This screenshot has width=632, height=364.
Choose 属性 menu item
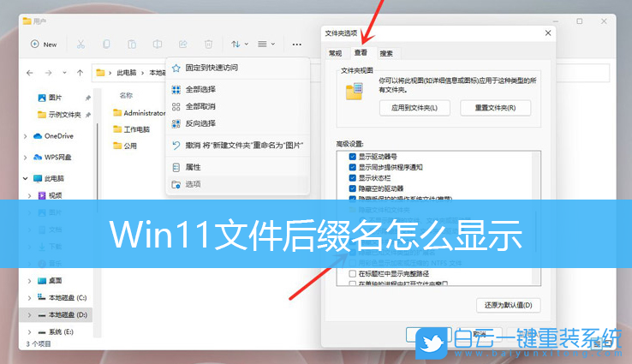tap(238, 167)
